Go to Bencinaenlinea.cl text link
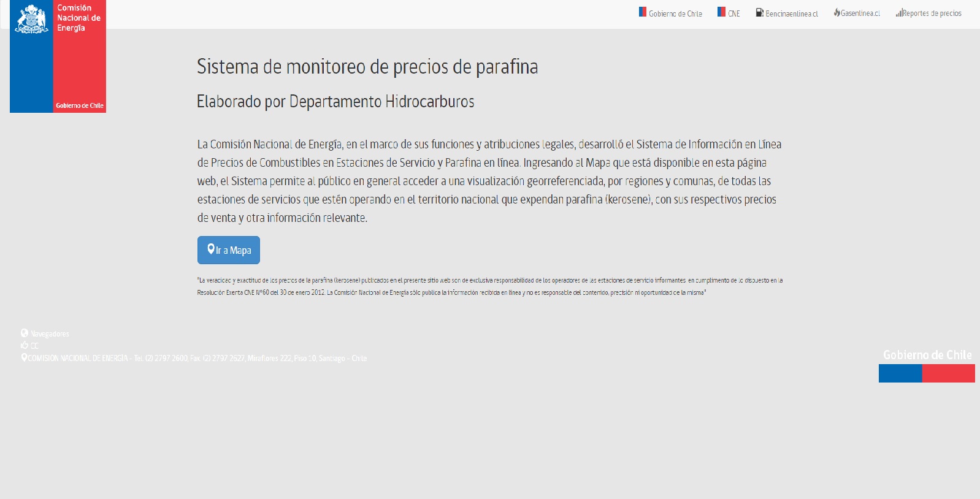This screenshot has height=499, width=980. [792, 13]
